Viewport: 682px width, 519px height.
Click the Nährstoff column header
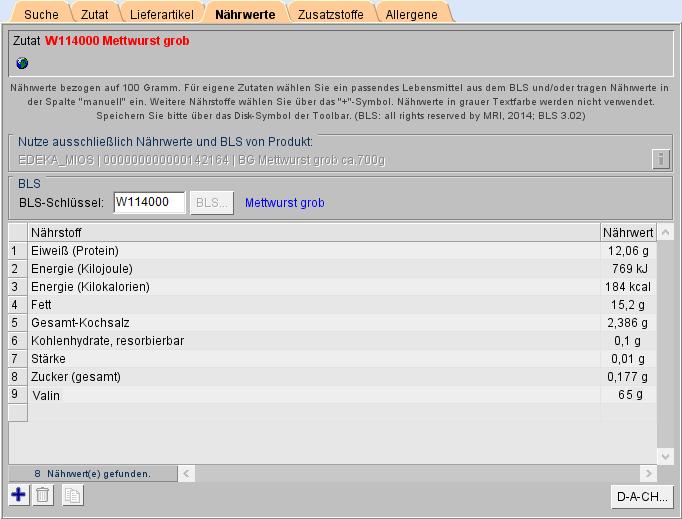(x=314, y=233)
